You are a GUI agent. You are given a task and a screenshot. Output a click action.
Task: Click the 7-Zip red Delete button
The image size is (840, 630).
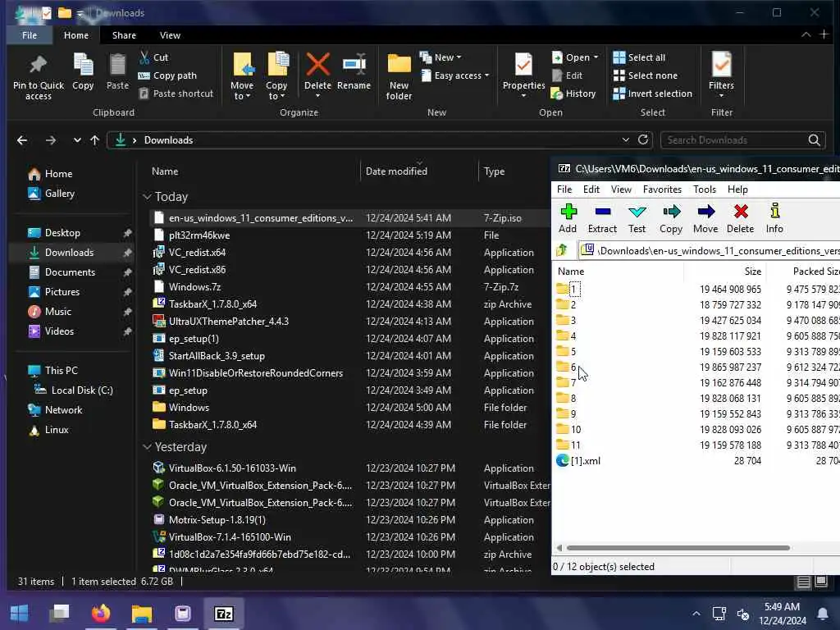click(x=741, y=218)
